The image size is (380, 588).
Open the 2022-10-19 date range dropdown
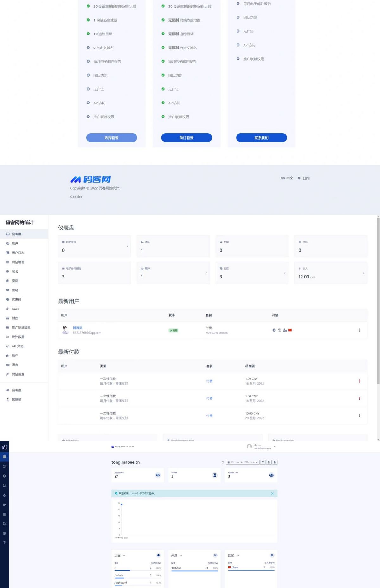click(x=243, y=462)
